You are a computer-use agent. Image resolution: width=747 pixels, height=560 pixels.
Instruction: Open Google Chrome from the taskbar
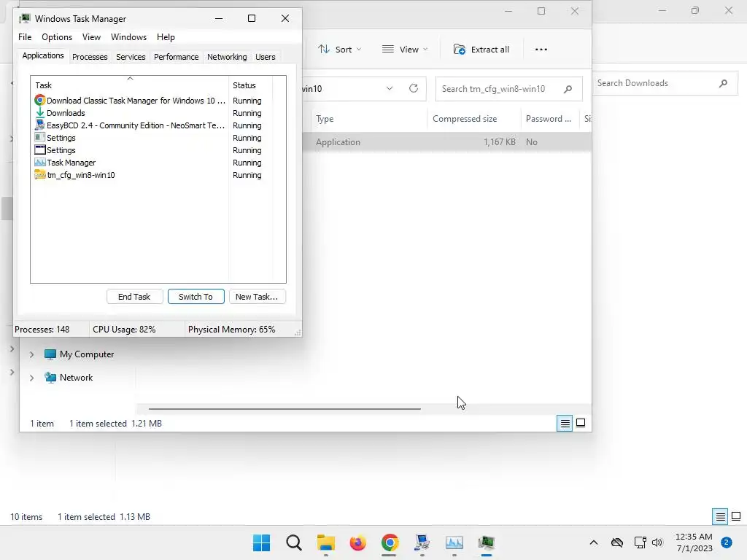[390, 542]
